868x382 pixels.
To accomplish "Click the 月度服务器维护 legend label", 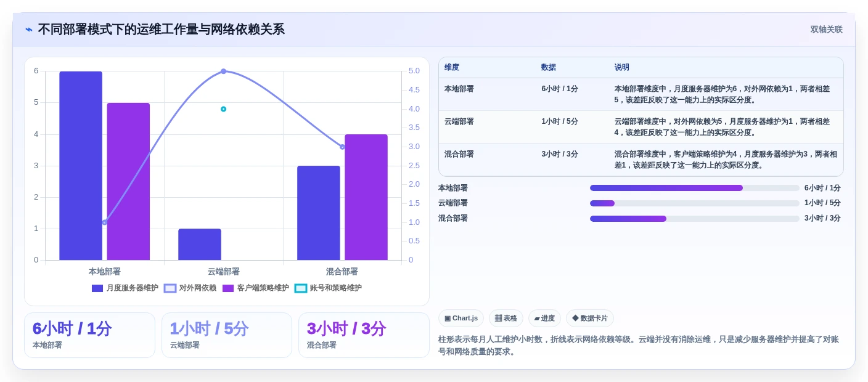I will click(x=132, y=288).
